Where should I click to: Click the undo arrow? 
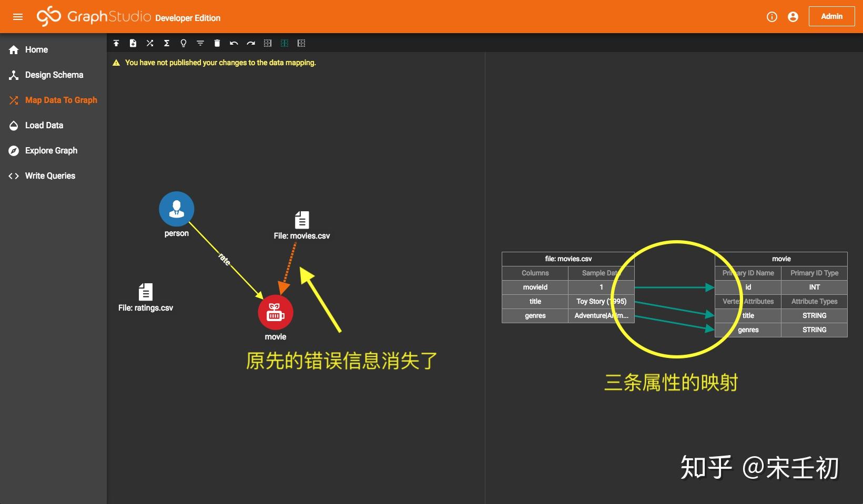point(234,43)
